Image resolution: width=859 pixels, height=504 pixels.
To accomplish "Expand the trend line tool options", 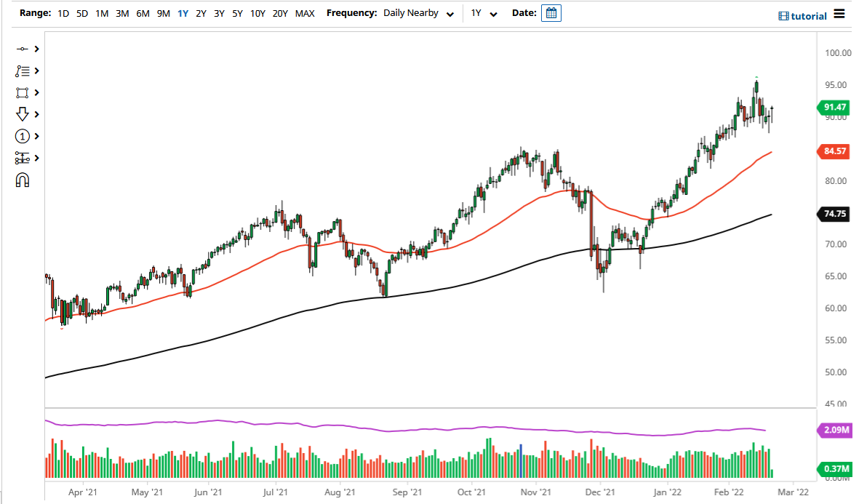I will (x=36, y=49).
